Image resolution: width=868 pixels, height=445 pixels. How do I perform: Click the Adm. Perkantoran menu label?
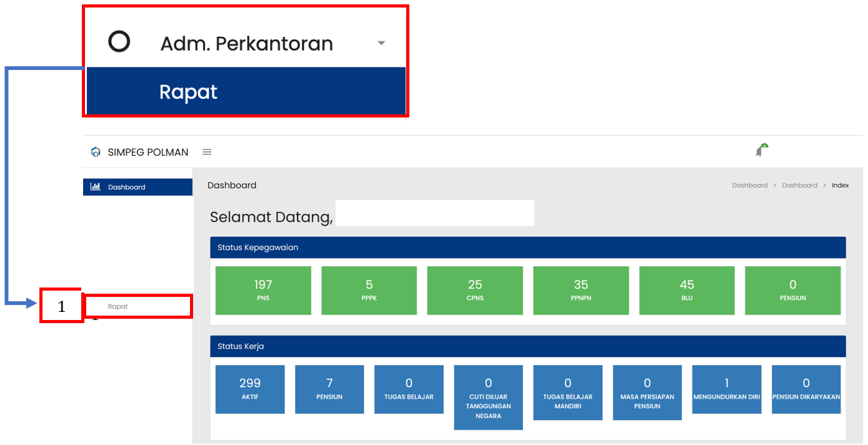[246, 44]
